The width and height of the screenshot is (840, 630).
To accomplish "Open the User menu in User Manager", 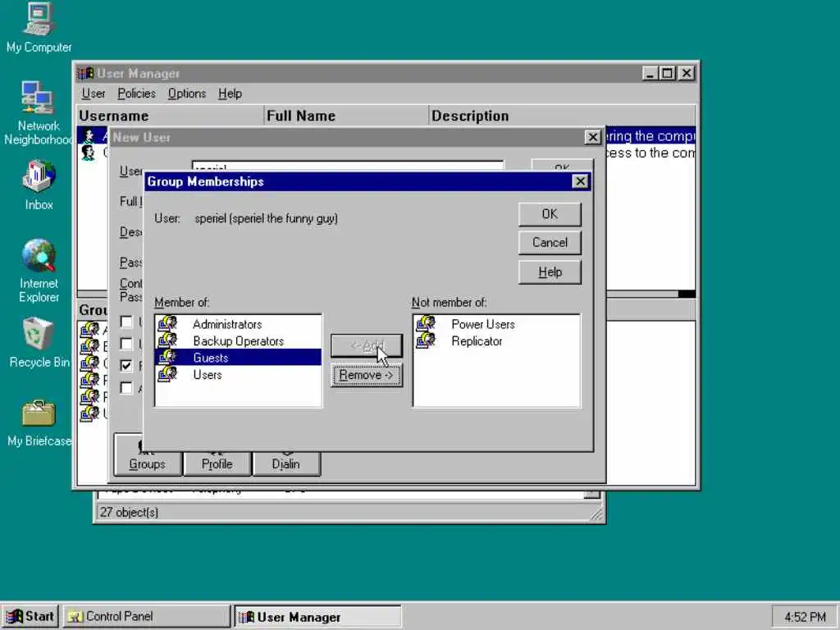I will tap(94, 94).
